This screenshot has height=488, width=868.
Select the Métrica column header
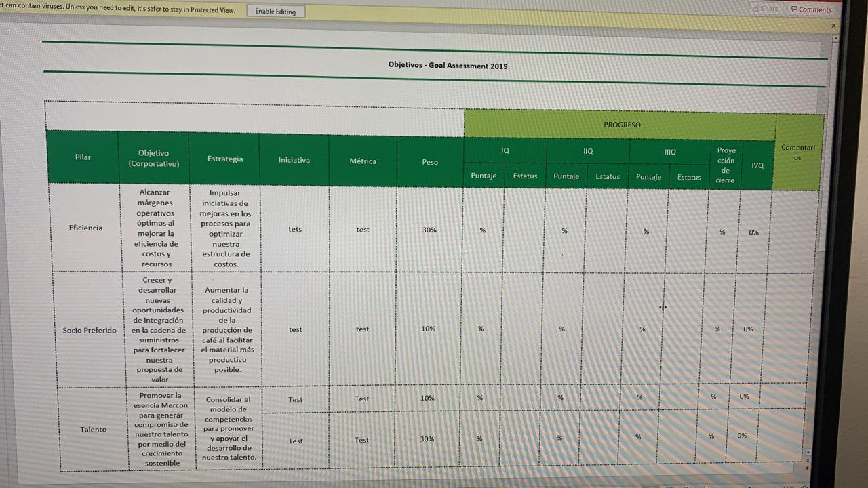[363, 161]
